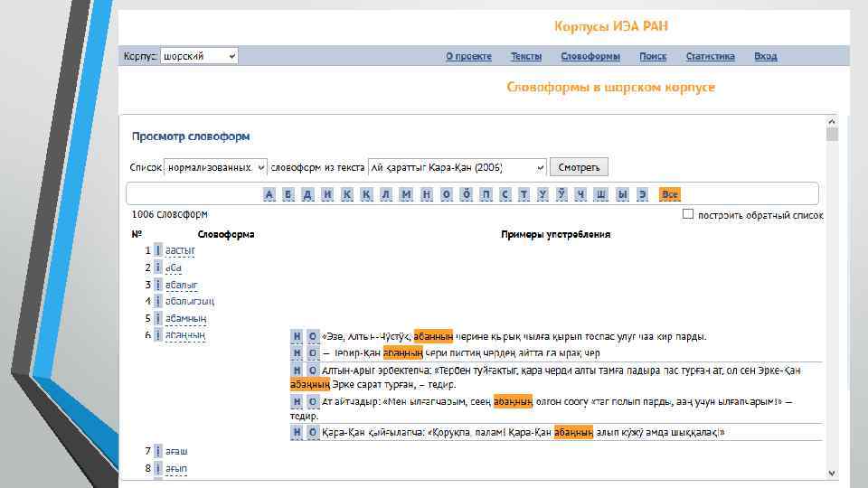Click the scrollbar down arrow

(x=832, y=473)
